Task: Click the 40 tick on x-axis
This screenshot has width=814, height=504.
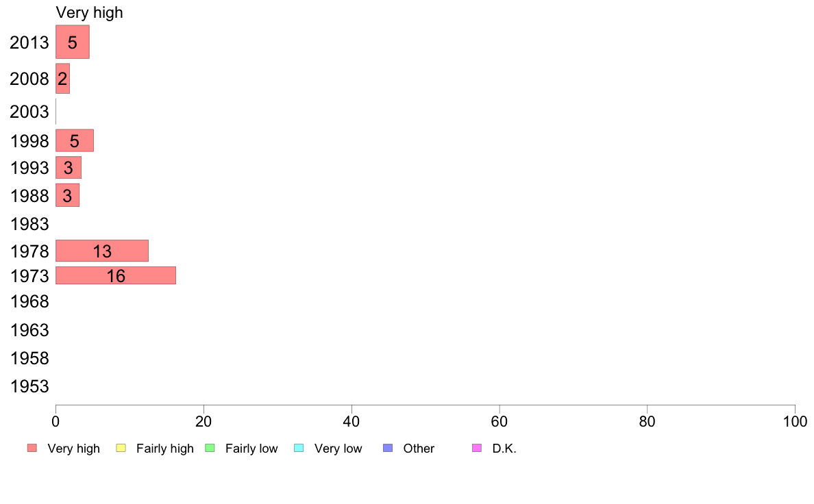Action: [351, 421]
